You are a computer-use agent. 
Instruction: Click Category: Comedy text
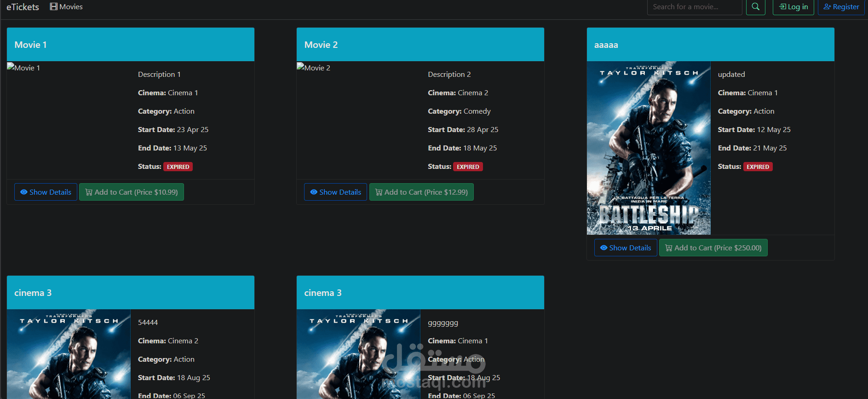(459, 111)
